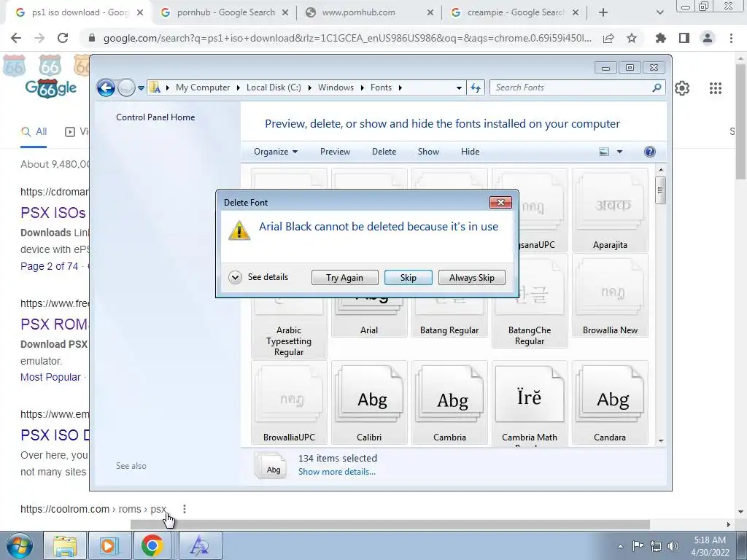
Task: Select the Cambria font thumbnail
Action: 449,402
